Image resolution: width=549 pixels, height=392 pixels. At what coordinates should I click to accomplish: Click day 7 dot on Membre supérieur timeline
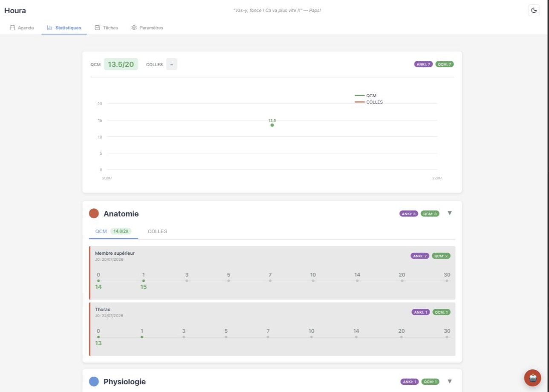click(270, 281)
